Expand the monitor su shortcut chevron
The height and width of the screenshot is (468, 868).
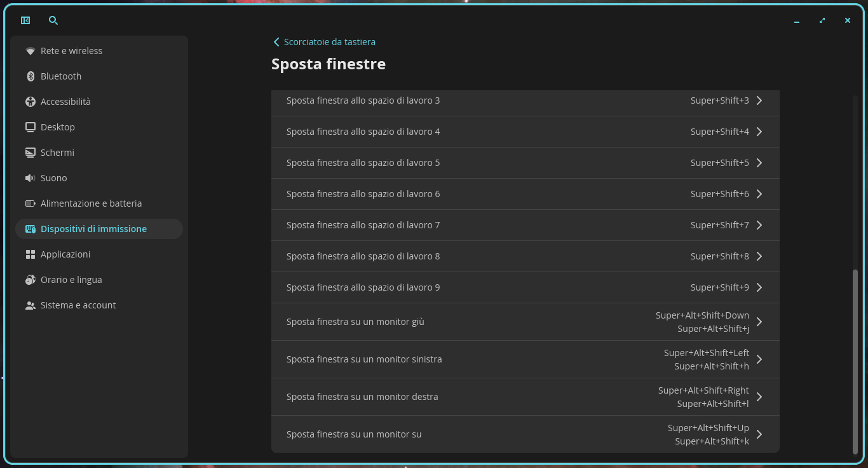[759, 434]
